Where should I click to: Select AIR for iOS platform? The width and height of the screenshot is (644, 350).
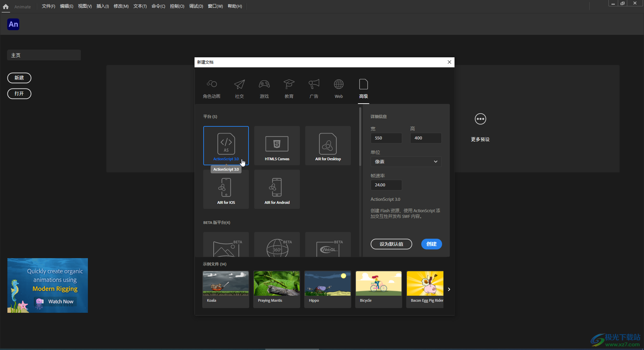point(226,189)
